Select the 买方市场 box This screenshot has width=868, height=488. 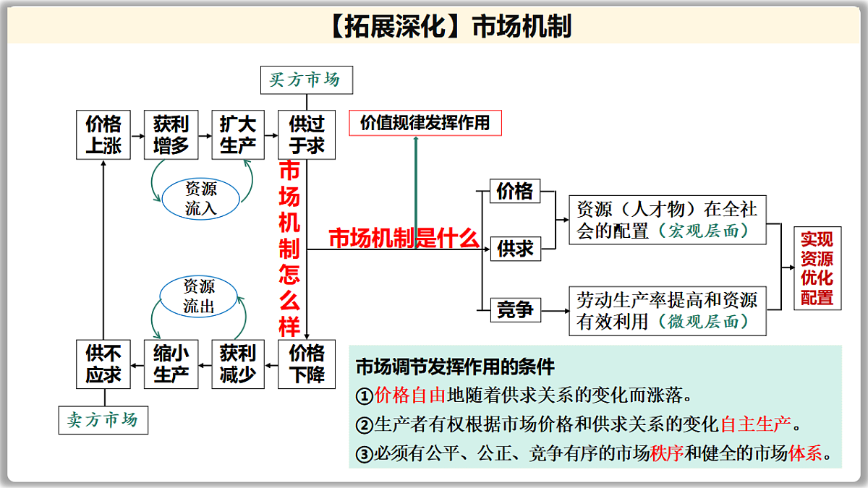pyautogui.click(x=307, y=80)
